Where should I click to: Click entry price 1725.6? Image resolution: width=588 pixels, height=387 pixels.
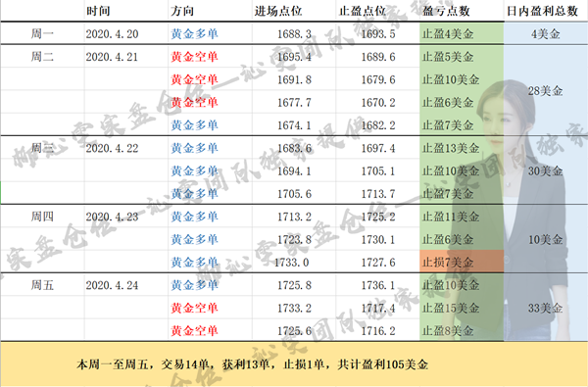pyautogui.click(x=294, y=331)
